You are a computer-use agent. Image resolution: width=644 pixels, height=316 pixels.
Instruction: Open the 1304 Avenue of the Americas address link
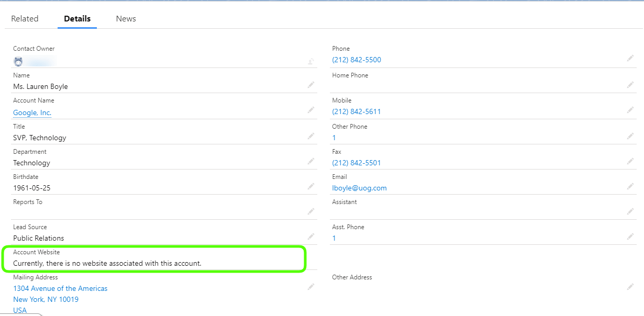coord(60,288)
